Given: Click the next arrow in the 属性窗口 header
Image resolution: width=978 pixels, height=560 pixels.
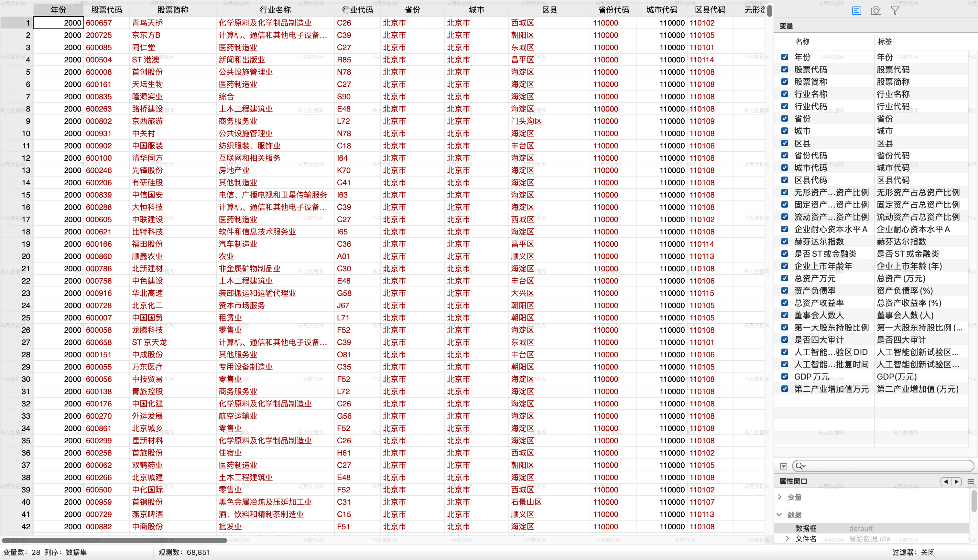Looking at the screenshot, I should click(x=956, y=481).
